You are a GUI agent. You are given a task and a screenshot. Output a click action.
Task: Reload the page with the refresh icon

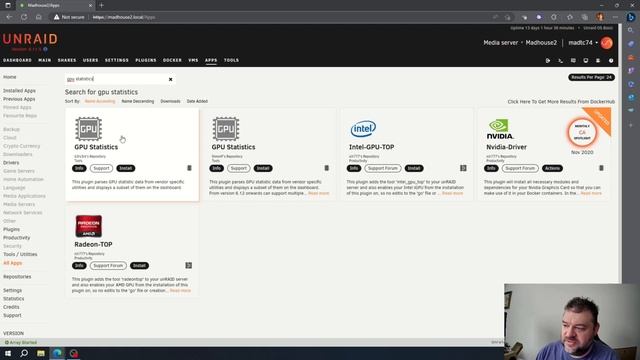24,17
